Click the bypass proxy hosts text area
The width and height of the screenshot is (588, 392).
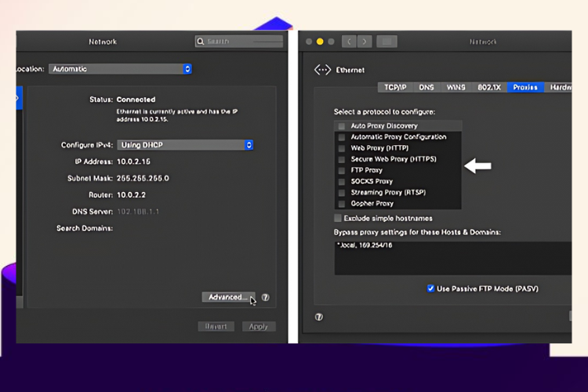coord(453,258)
